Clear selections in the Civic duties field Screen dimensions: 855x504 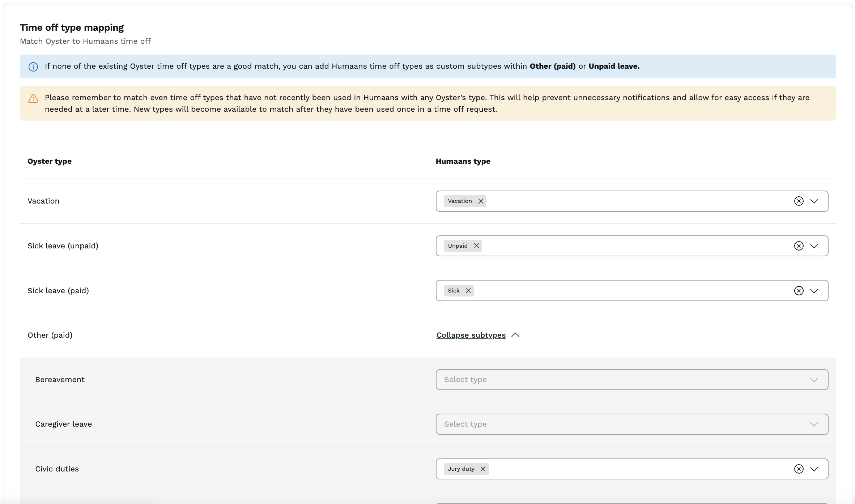coord(799,469)
